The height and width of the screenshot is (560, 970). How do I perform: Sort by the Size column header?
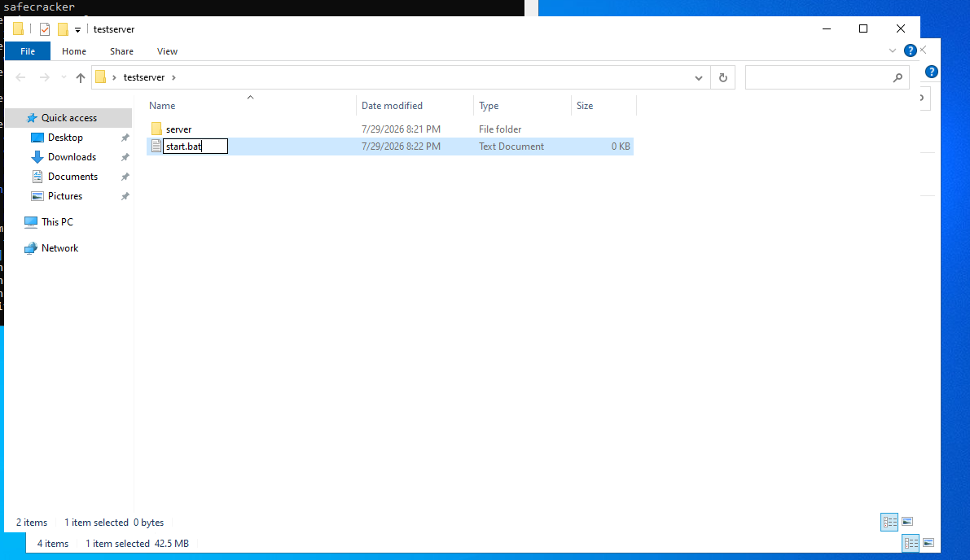(x=604, y=106)
